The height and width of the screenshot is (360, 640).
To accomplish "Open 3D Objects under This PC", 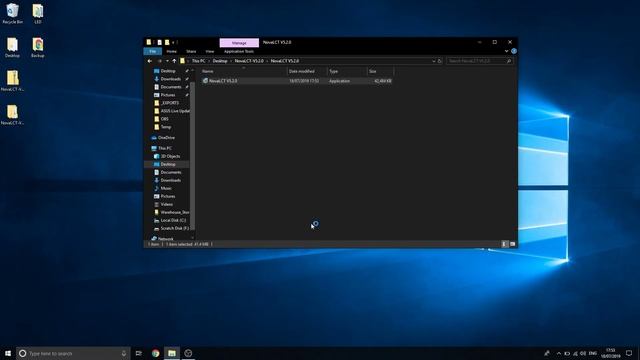I will pyautogui.click(x=170, y=156).
